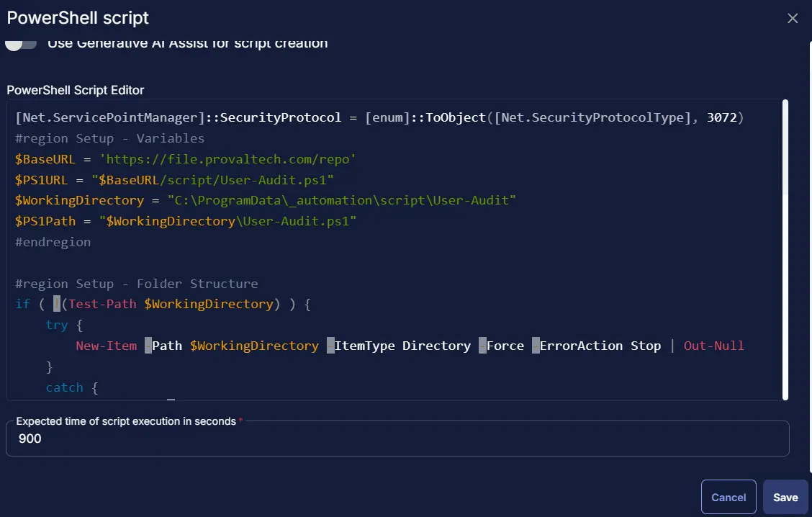Screen dimensions: 812x517
Task: Click the '#region Setup - Variables' comment line
Action: click(x=110, y=138)
